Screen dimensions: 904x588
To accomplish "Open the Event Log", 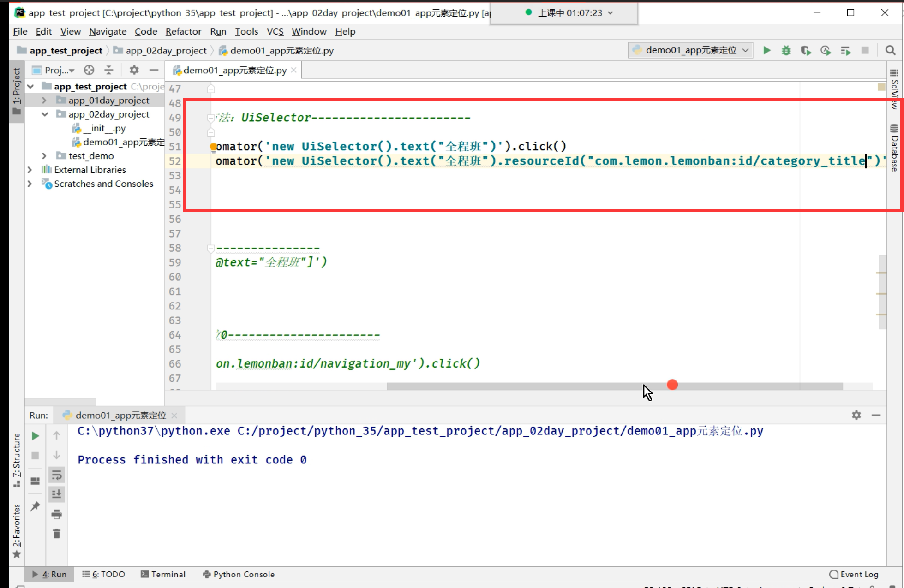I will tap(854, 574).
